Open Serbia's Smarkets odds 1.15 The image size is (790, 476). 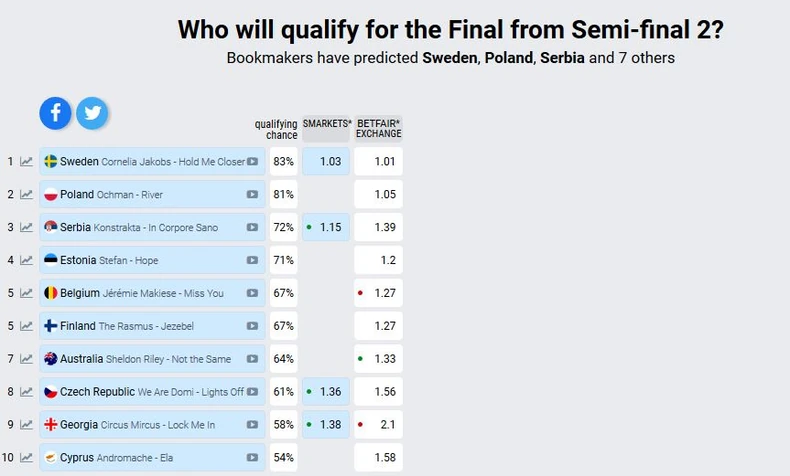coord(326,228)
